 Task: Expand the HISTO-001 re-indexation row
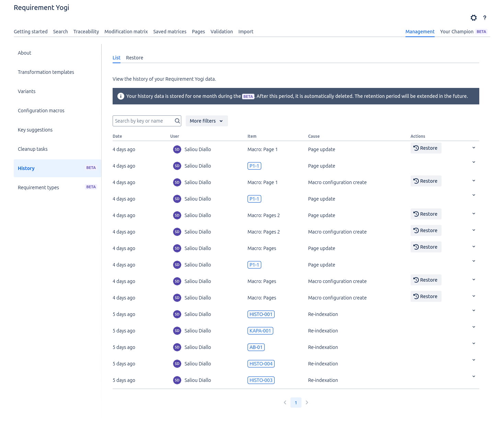tap(473, 310)
